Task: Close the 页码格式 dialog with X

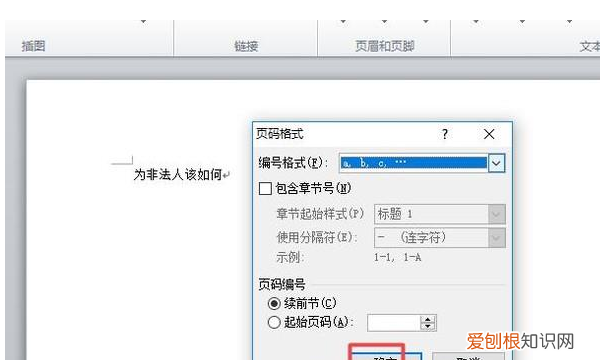Action: point(489,134)
